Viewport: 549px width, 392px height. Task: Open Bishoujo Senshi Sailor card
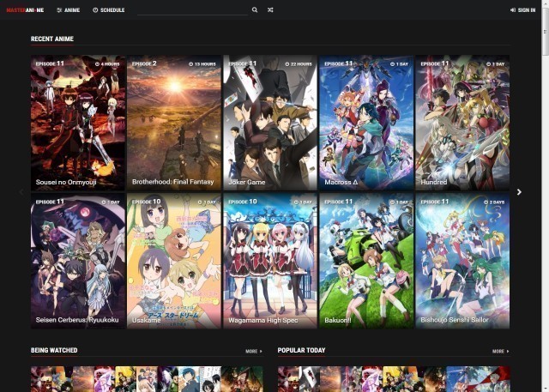click(x=462, y=261)
